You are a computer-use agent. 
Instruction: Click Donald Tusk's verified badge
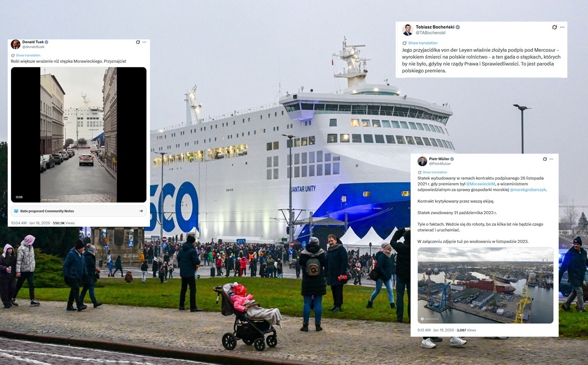click(47, 42)
